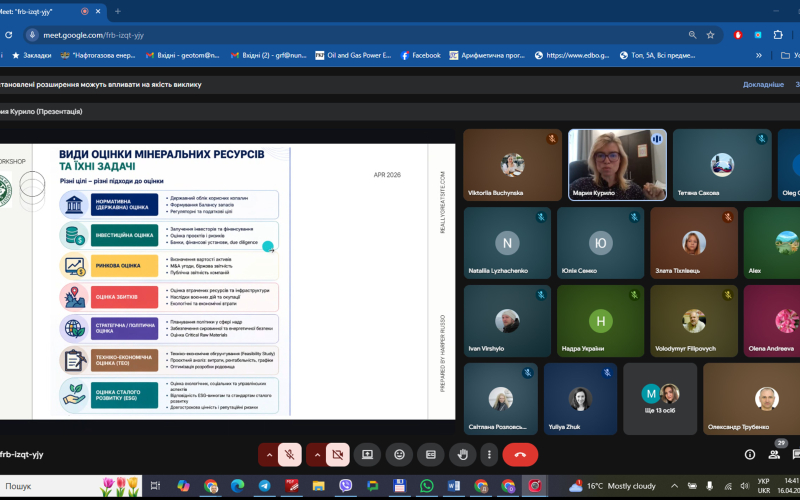The image size is (800, 500).
Task: Bookmark this page with the star icon
Action: (710, 35)
